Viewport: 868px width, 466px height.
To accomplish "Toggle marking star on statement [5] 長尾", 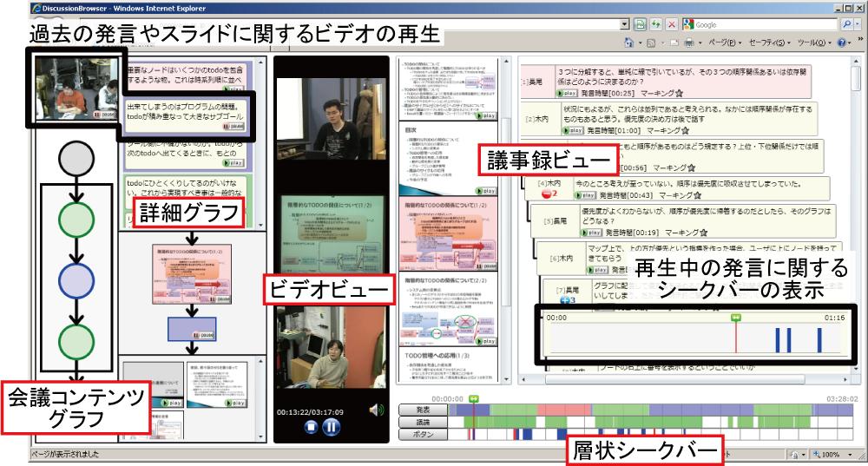I will [x=703, y=233].
